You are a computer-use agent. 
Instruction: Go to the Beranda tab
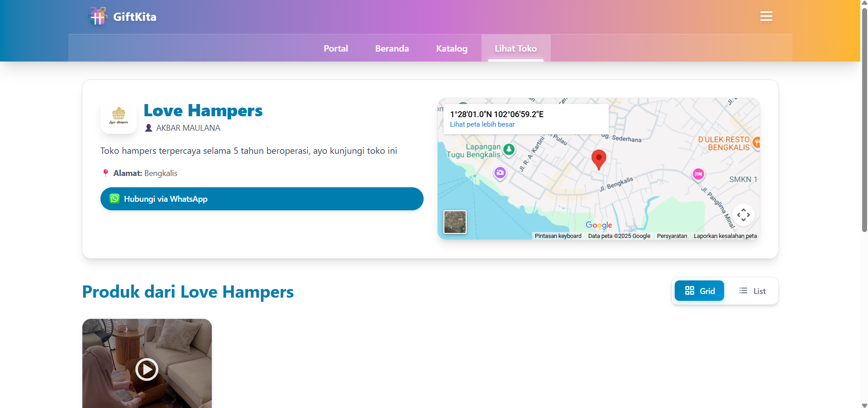[x=392, y=48]
